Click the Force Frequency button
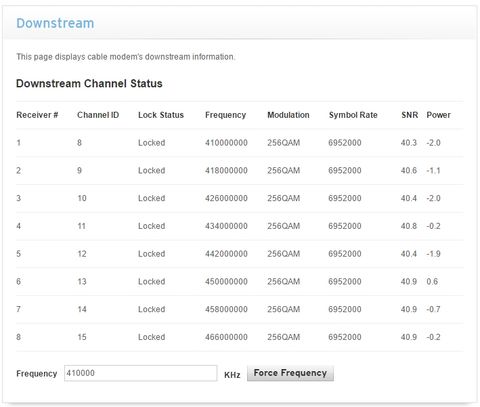This screenshot has width=480, height=407. tap(290, 373)
